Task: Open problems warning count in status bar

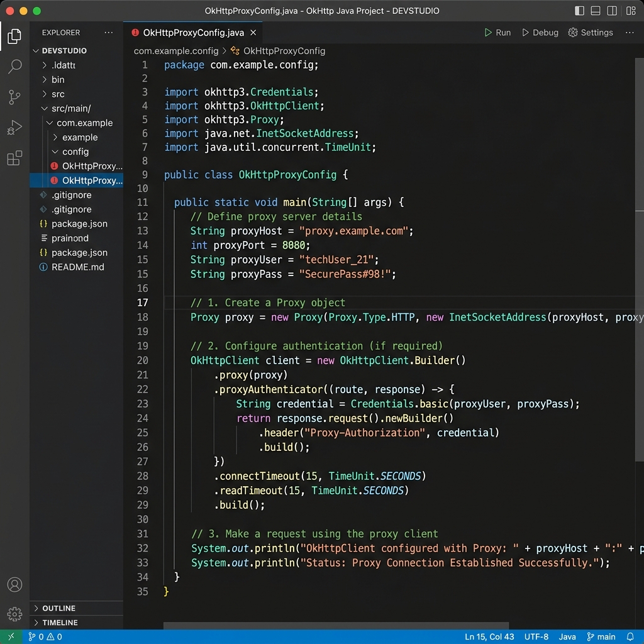Action: (54, 636)
